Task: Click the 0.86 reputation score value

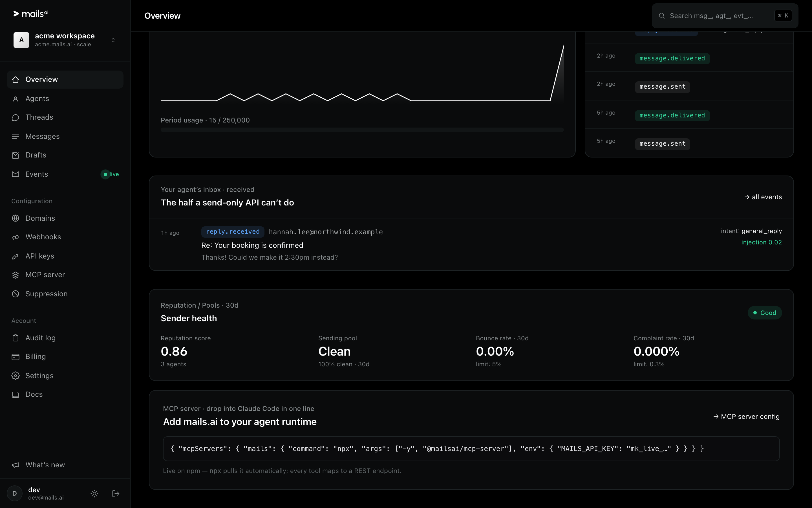Action: pos(174,351)
